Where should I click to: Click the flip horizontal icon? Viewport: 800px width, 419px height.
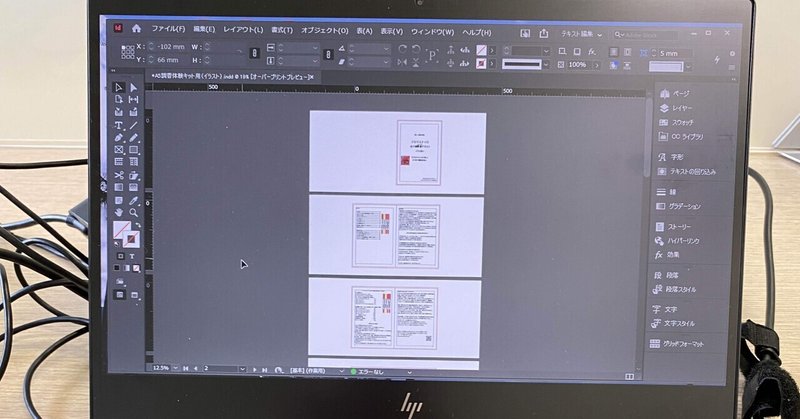[403, 62]
